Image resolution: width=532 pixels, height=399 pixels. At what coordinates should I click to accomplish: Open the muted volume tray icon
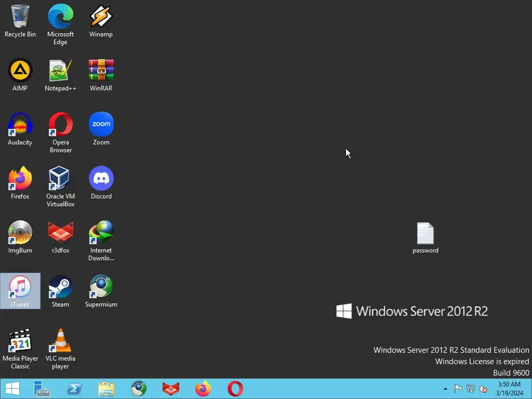click(x=483, y=389)
